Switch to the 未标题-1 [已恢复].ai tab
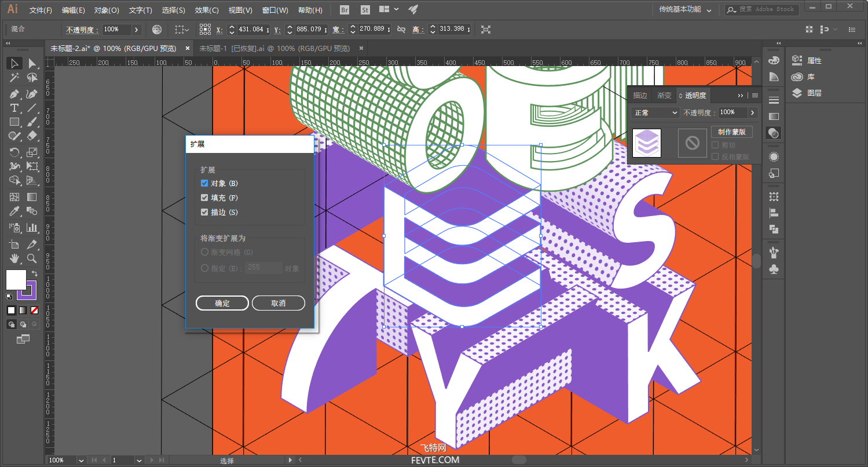Image resolution: width=868 pixels, height=467 pixels. [x=274, y=49]
